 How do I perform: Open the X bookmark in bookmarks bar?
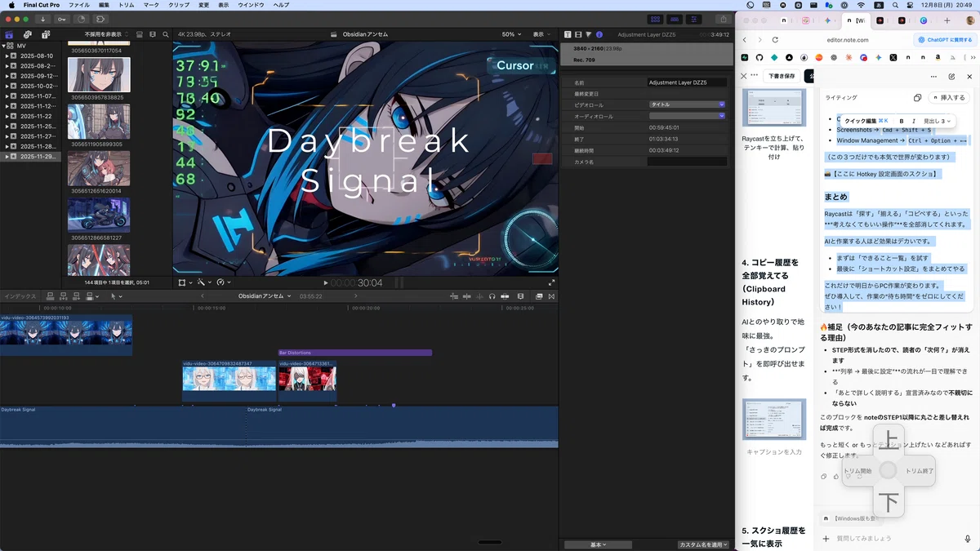tap(893, 57)
